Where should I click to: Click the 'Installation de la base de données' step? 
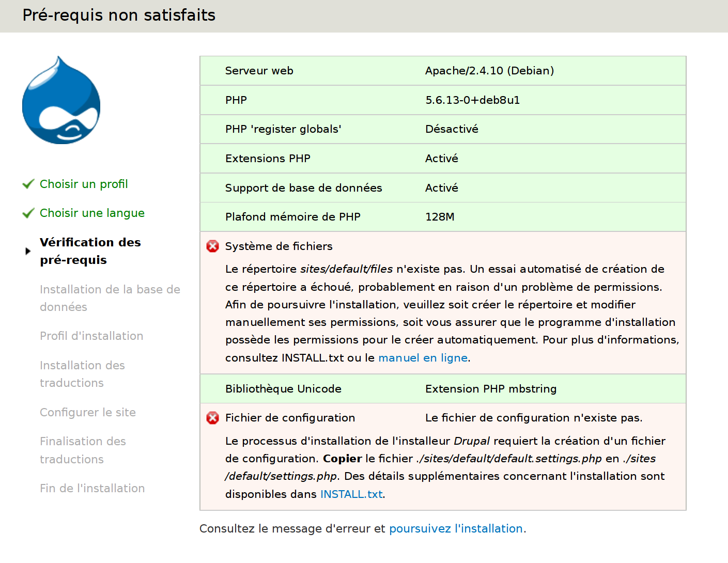(110, 298)
